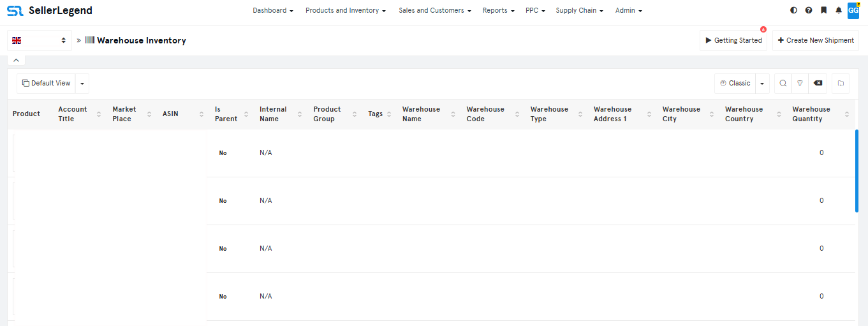Sort by Warehouse Quantity column
868x326 pixels.
click(x=847, y=114)
